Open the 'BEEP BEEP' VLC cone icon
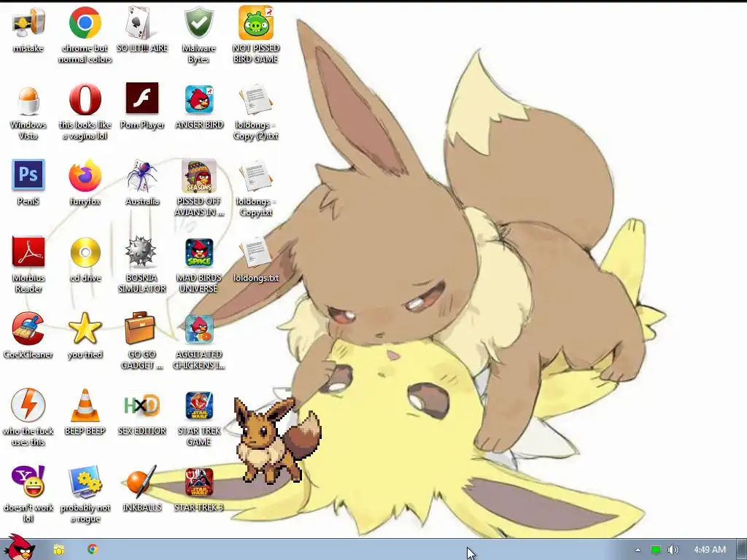 coord(85,405)
